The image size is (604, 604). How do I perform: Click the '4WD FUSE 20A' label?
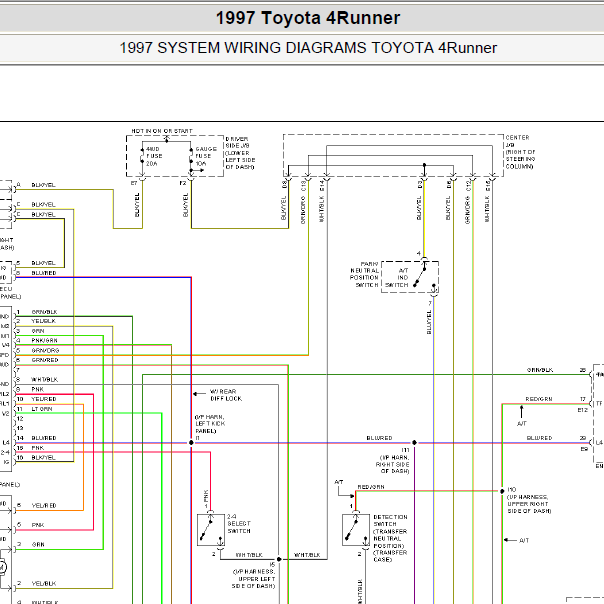[154, 156]
